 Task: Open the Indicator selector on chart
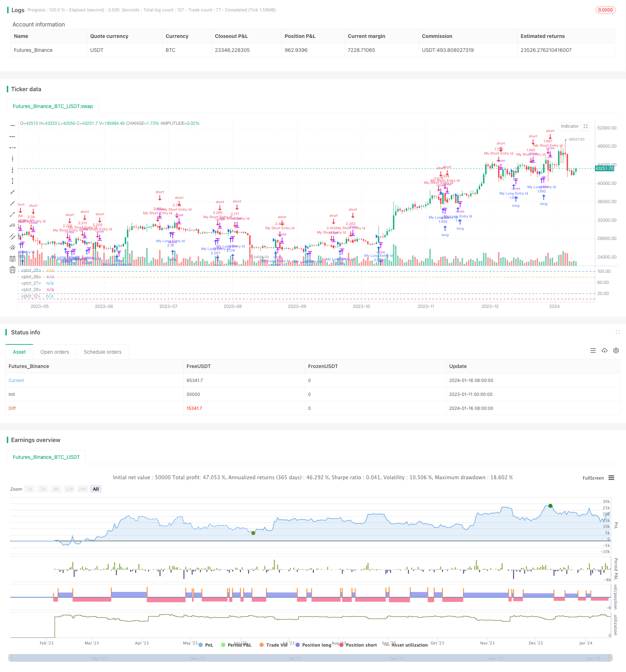570,126
